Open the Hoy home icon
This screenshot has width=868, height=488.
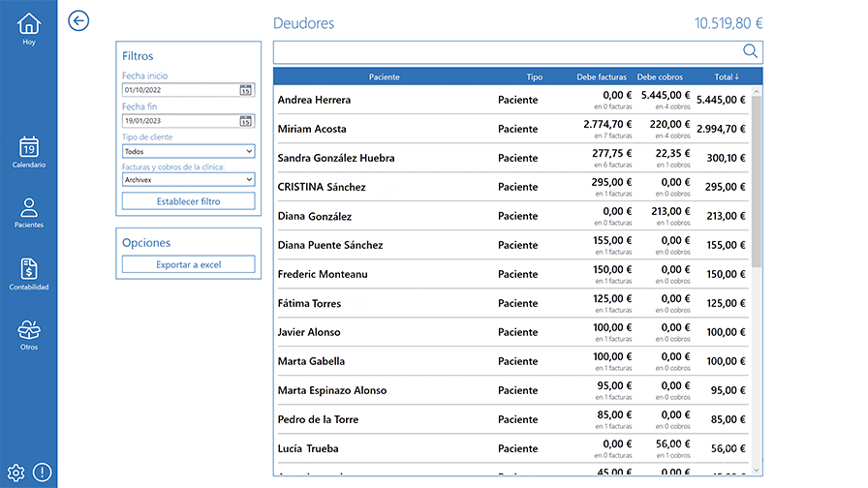pos(29,28)
